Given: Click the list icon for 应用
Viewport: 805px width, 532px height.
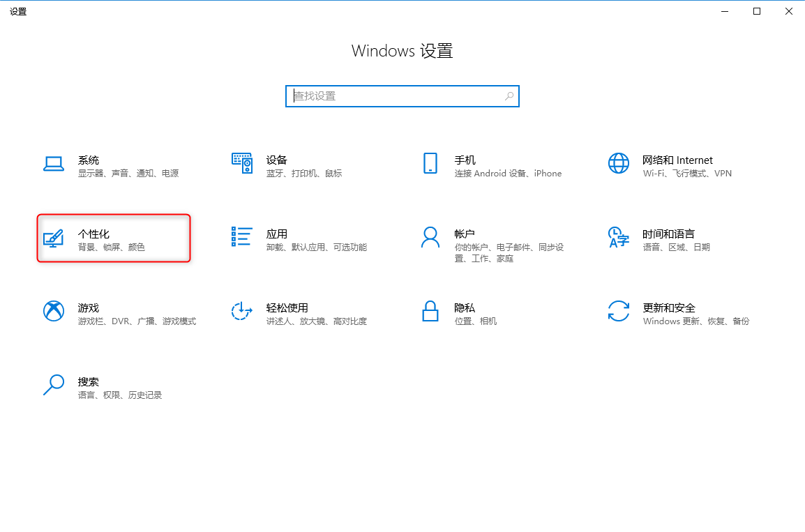Looking at the screenshot, I should [242, 236].
